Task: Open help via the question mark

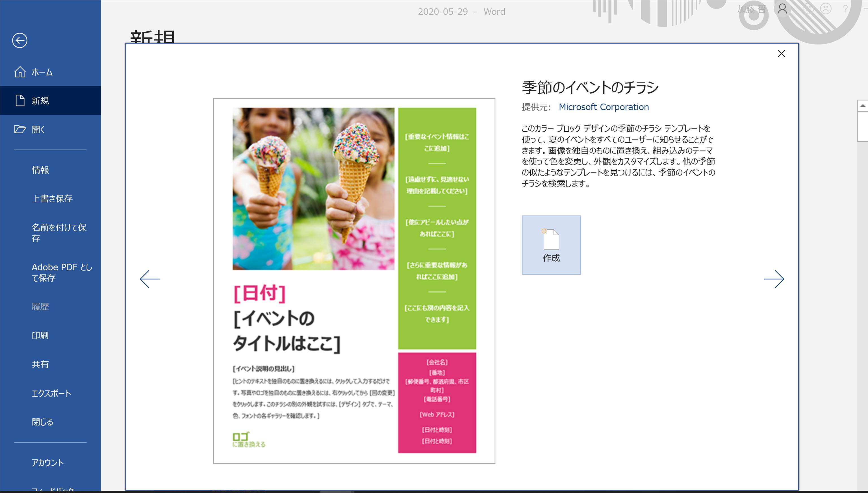Action: pyautogui.click(x=845, y=9)
